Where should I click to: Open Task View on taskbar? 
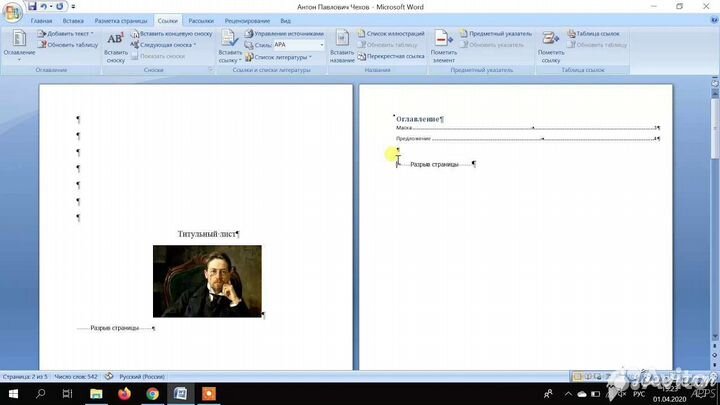click(x=68, y=394)
